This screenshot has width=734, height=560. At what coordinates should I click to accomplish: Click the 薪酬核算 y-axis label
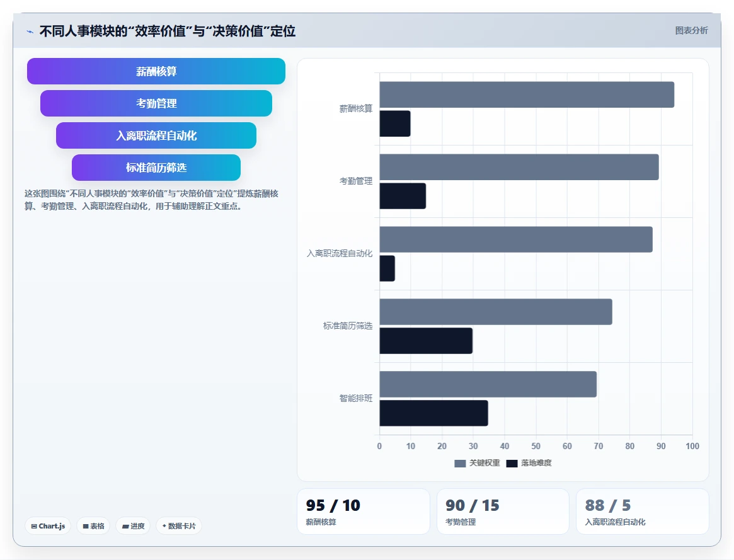356,109
